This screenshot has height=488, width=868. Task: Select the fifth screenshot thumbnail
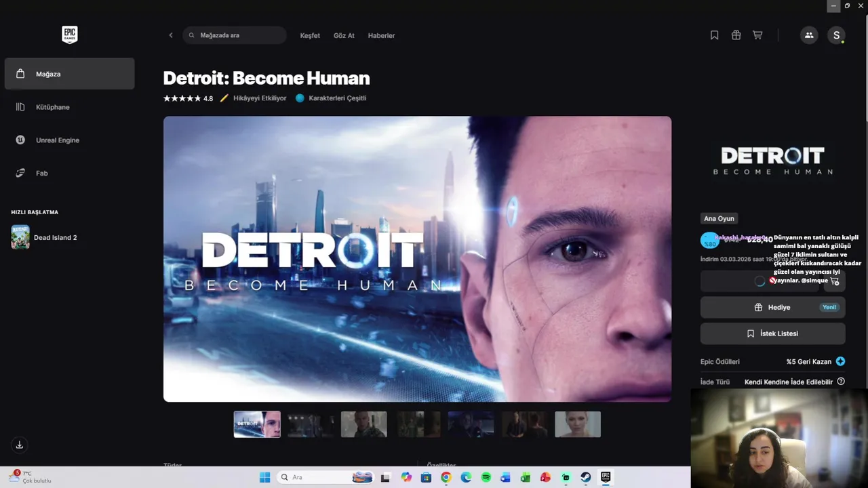[x=471, y=424]
